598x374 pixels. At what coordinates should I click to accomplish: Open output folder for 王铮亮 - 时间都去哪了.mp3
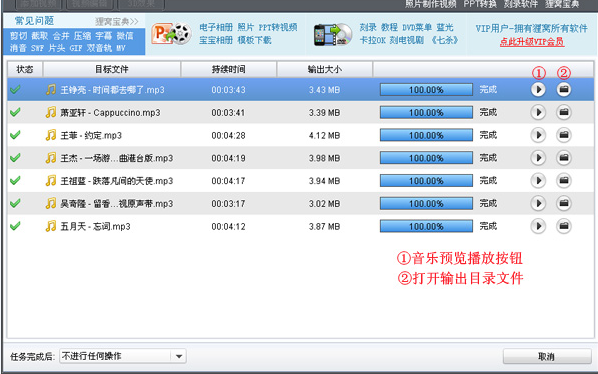[x=564, y=90]
